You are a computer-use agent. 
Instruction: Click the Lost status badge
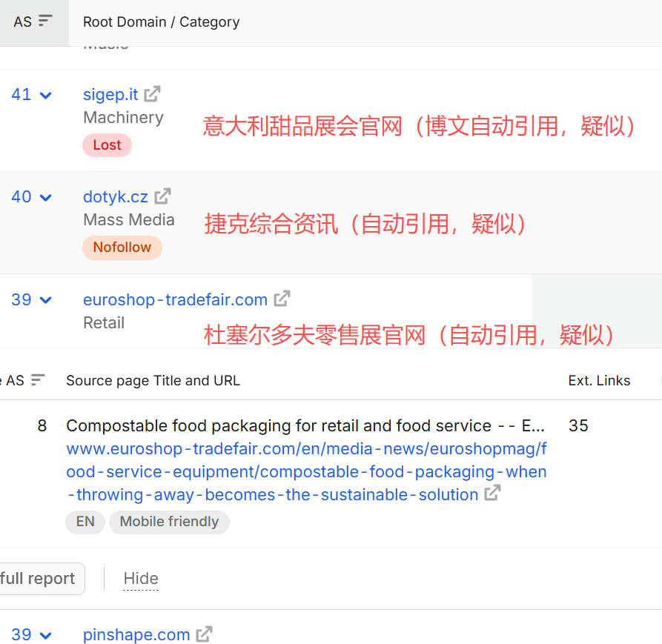click(x=107, y=145)
